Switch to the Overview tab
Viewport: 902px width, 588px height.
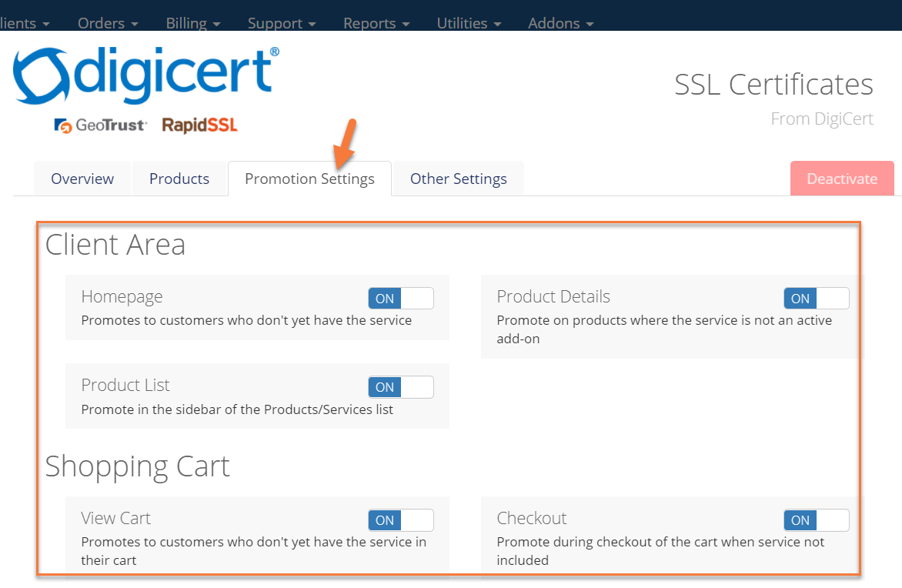click(x=82, y=179)
